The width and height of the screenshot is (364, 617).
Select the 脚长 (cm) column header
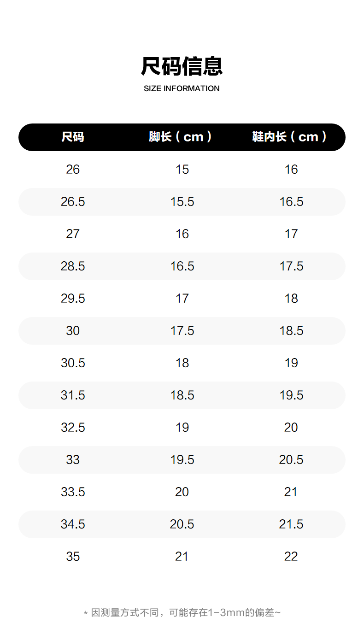coord(181,137)
